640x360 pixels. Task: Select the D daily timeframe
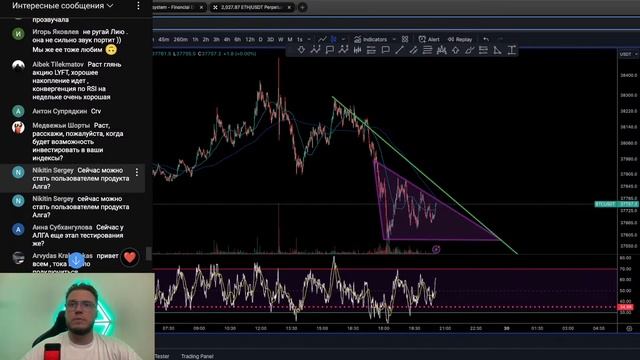(260, 40)
